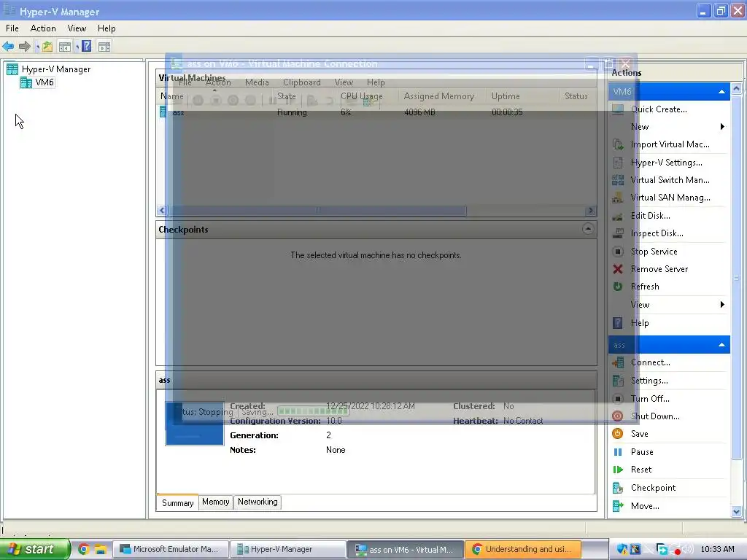Click the Quick Create monitor icon
The height and width of the screenshot is (560, 747).
tap(618, 109)
